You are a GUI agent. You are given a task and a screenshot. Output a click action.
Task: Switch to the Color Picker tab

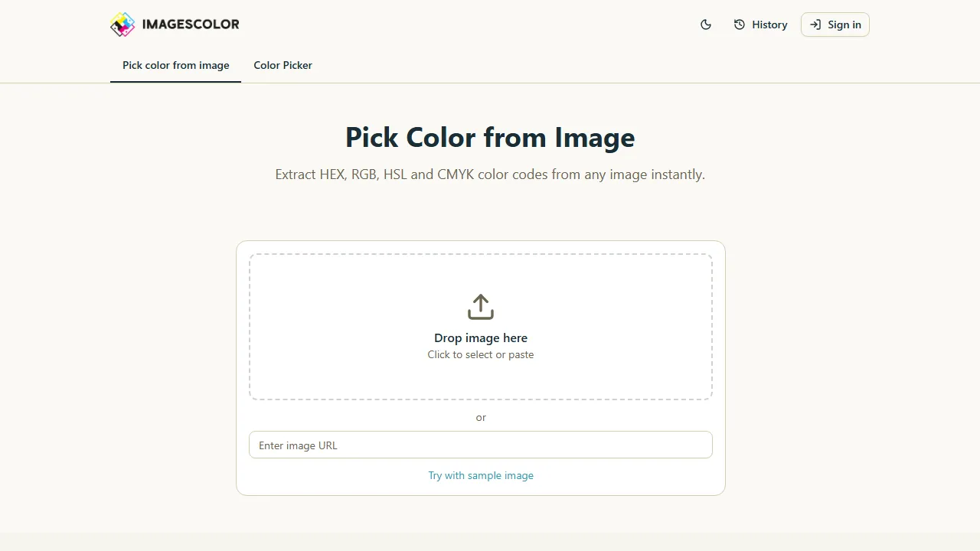pyautogui.click(x=283, y=65)
